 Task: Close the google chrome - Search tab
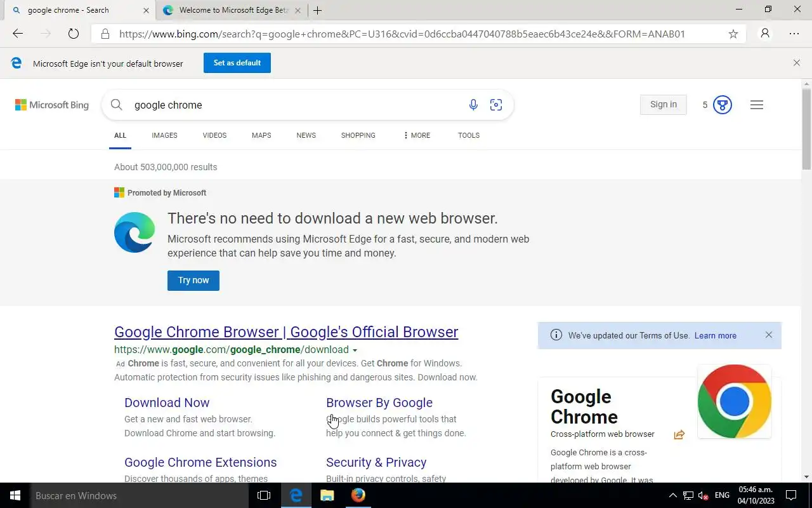(x=146, y=10)
